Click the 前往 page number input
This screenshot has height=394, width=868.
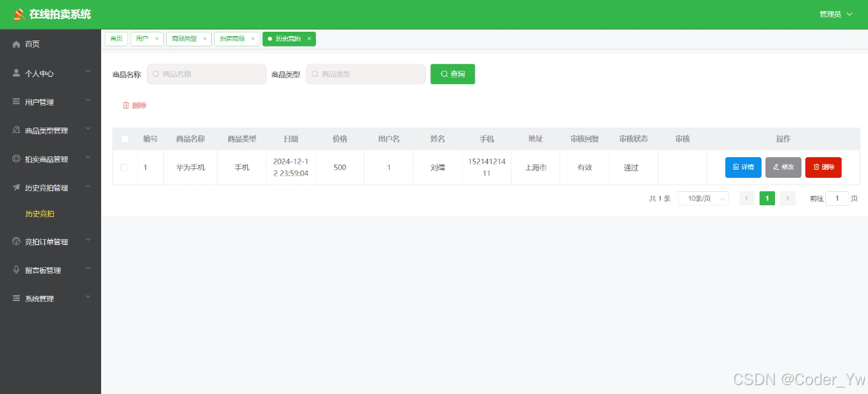tap(837, 198)
